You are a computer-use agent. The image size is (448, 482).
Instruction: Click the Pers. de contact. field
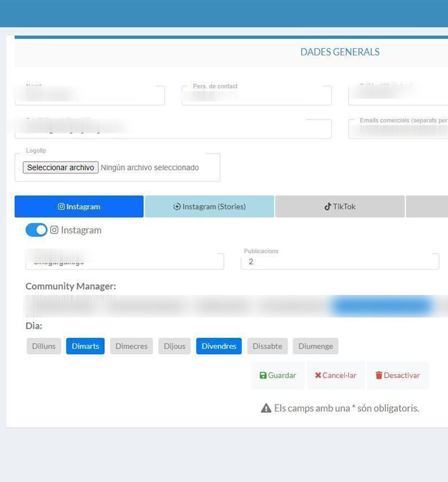click(x=256, y=96)
